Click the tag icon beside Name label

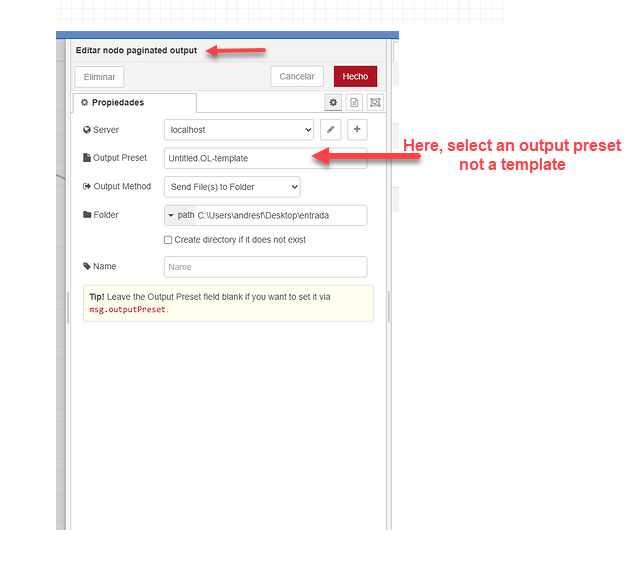point(87,266)
